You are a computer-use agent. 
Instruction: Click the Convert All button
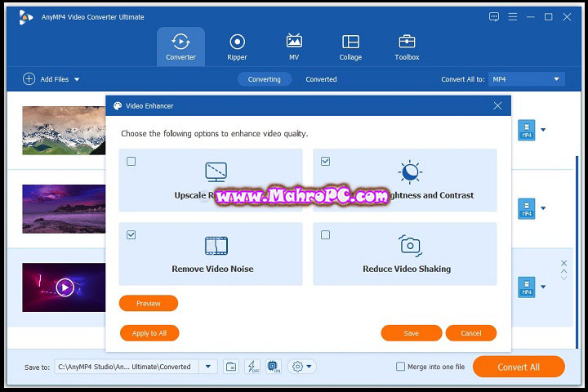tap(519, 367)
